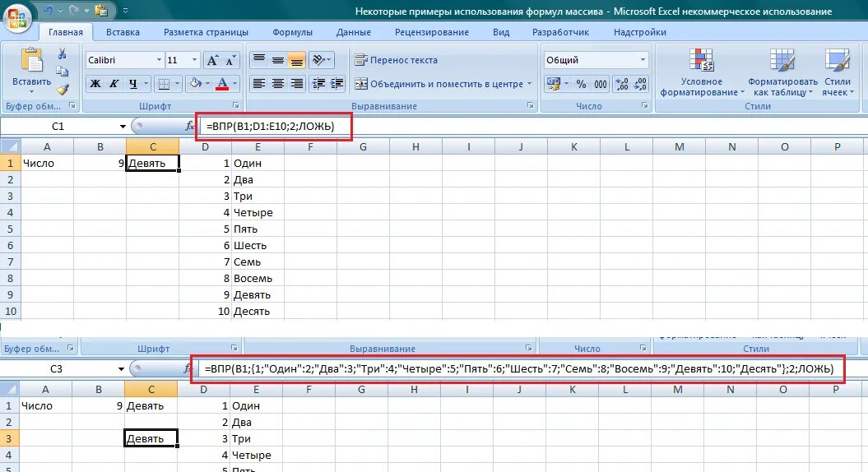Viewport: 868px width, 472px height.
Task: Expand the borders dropdown arrow
Action: click(177, 84)
